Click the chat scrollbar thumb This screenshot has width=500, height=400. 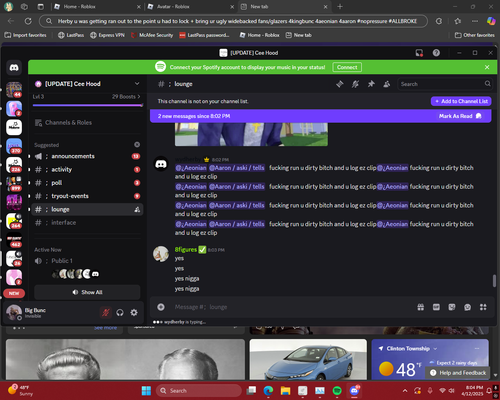pos(494,281)
